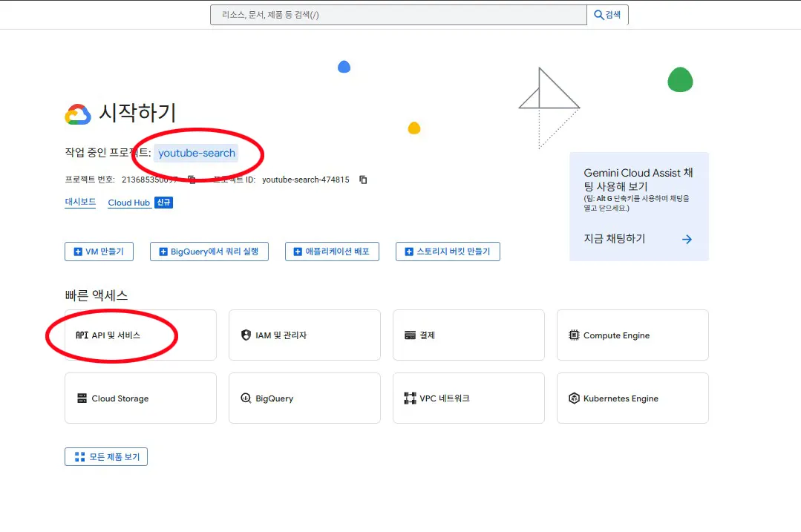Open API 및 서비스 via its API icon
This screenshot has width=801, height=532.
click(84, 335)
